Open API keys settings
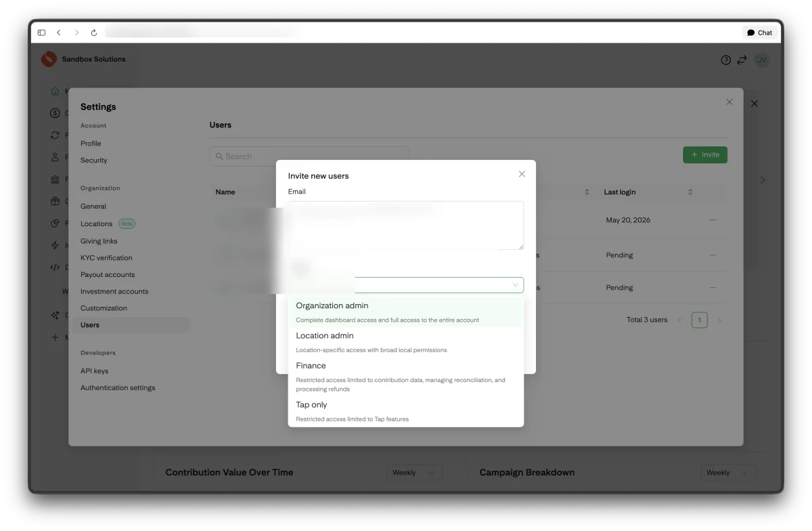Image resolution: width=812 pixels, height=531 pixels. coord(94,371)
